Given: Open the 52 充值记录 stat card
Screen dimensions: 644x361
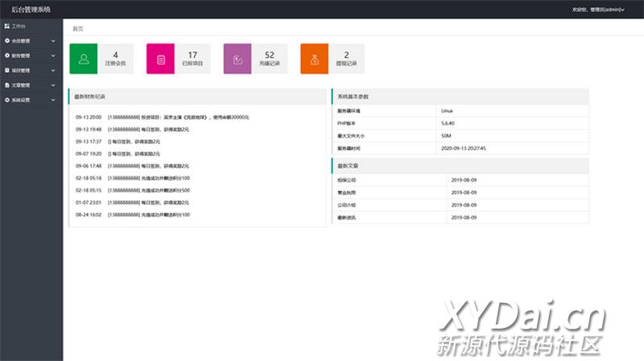Looking at the screenshot, I should coord(255,59).
